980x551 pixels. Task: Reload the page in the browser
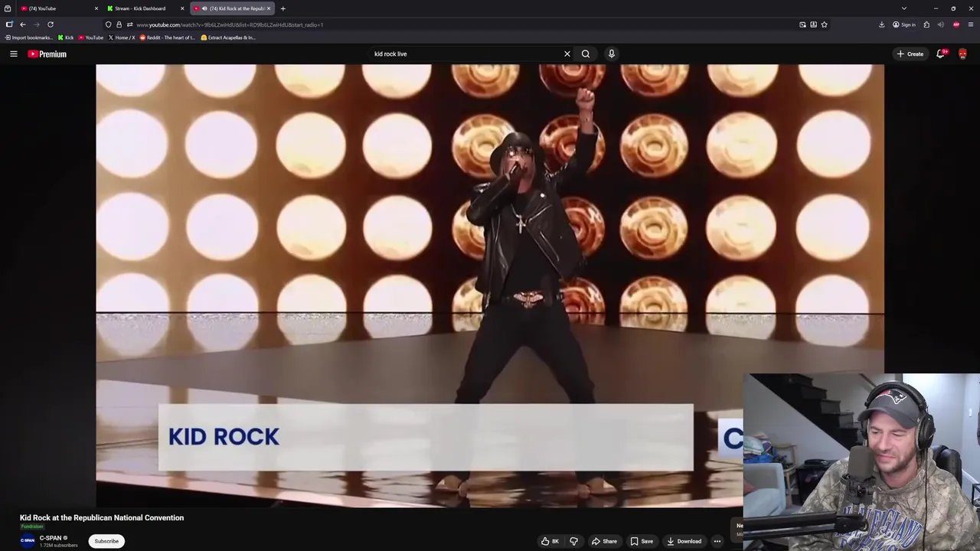51,24
